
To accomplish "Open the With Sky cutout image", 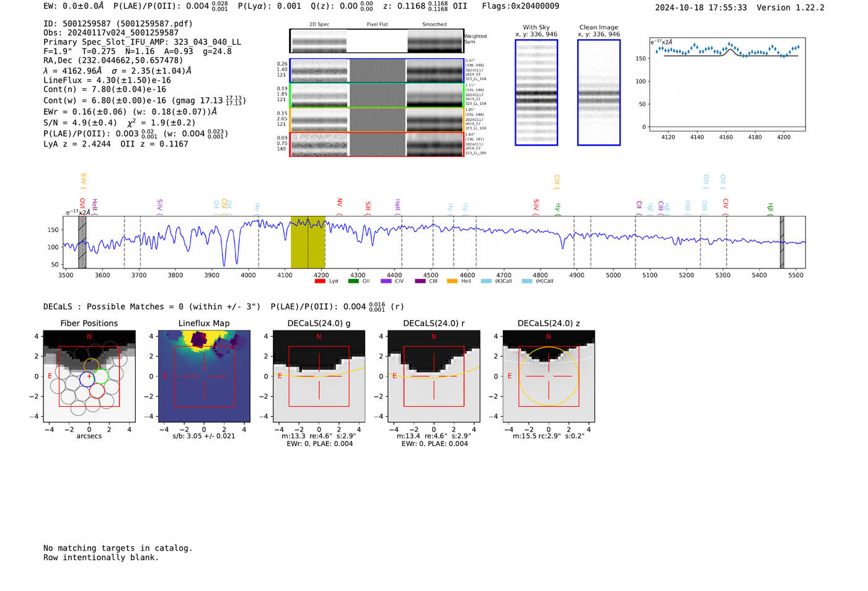I will click(536, 92).
